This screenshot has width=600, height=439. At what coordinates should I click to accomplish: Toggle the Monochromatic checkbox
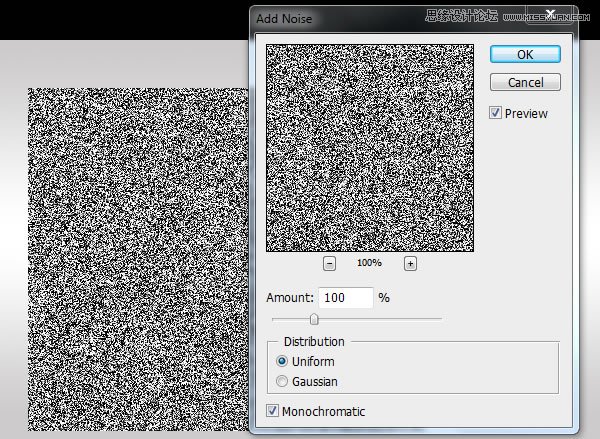(x=272, y=411)
